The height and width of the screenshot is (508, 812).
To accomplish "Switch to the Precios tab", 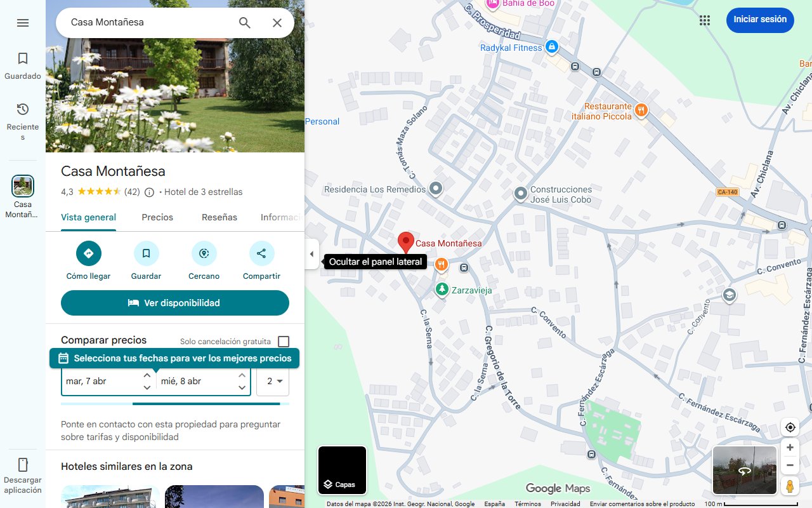I will tap(157, 217).
